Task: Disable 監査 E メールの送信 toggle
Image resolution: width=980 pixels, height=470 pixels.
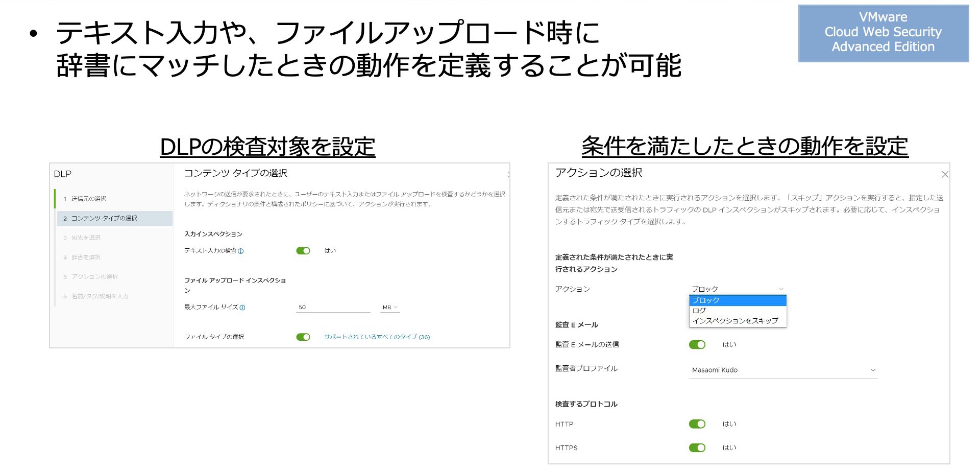Action: 698,344
